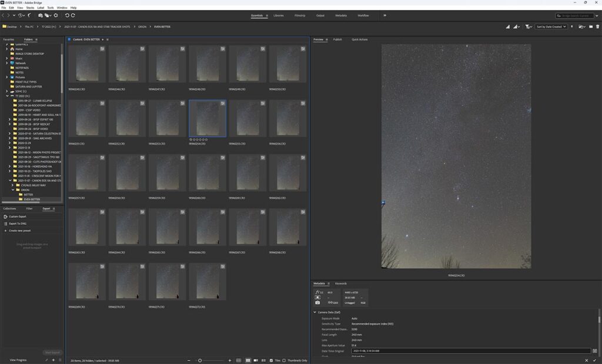Click the trash icon to delete selected item
This screenshot has height=364, width=602.
click(x=597, y=26)
